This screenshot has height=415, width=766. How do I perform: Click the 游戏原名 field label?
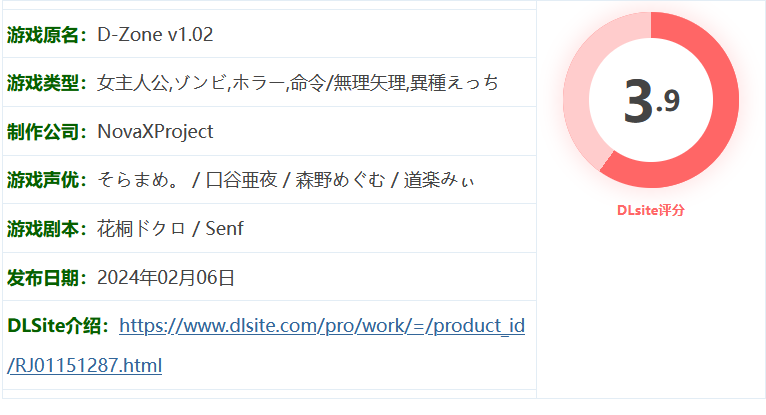(x=47, y=35)
